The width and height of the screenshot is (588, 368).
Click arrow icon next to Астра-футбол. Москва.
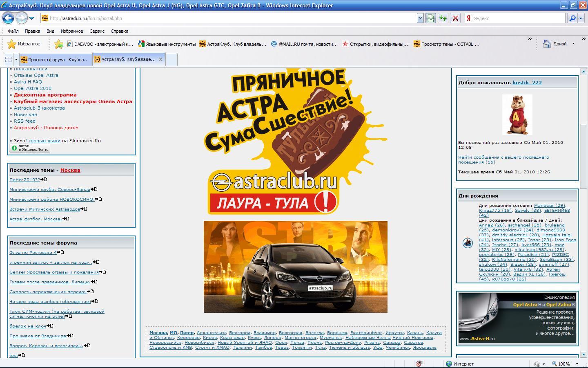point(66,219)
